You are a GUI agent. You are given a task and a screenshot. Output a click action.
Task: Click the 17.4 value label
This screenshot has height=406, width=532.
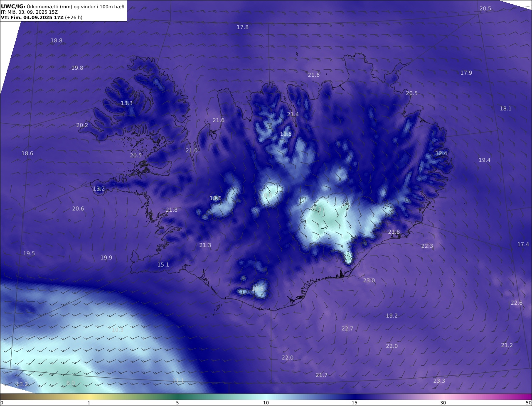pos(523,245)
